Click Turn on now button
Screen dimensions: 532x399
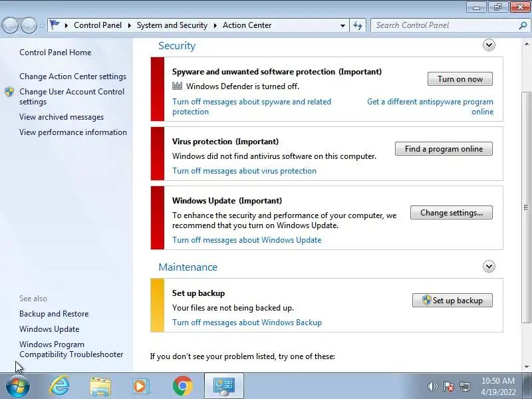(x=460, y=78)
